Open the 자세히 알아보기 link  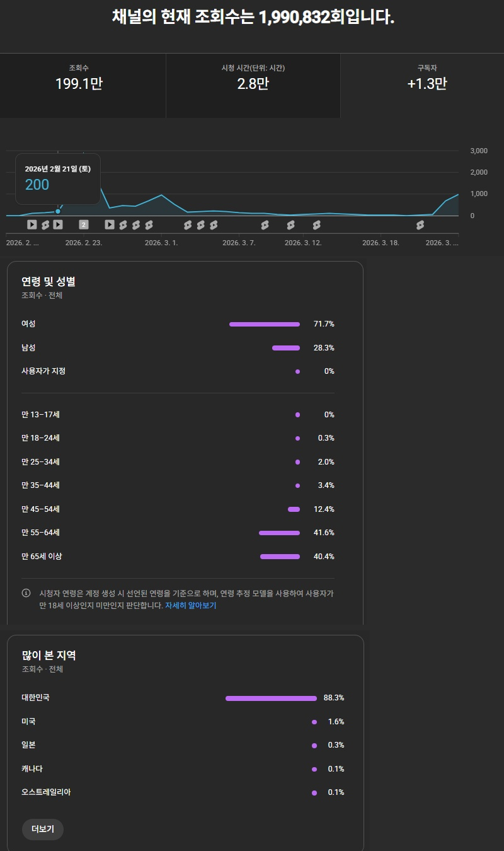click(x=190, y=605)
